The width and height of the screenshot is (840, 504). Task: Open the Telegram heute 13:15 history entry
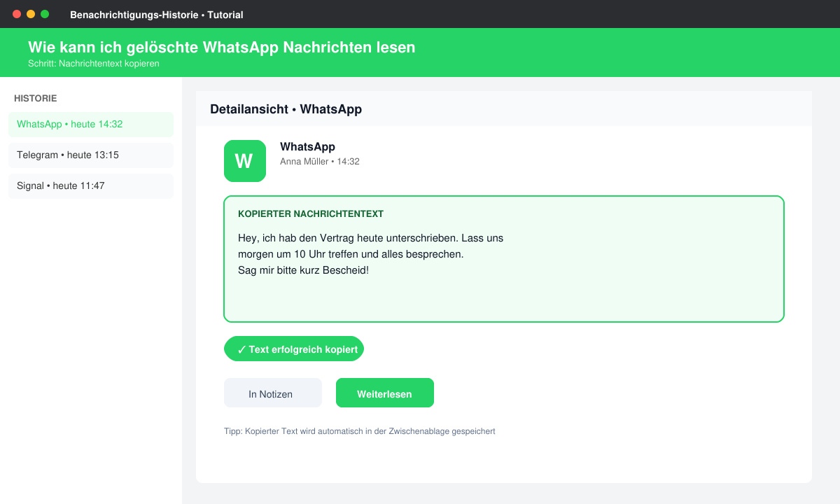(91, 155)
